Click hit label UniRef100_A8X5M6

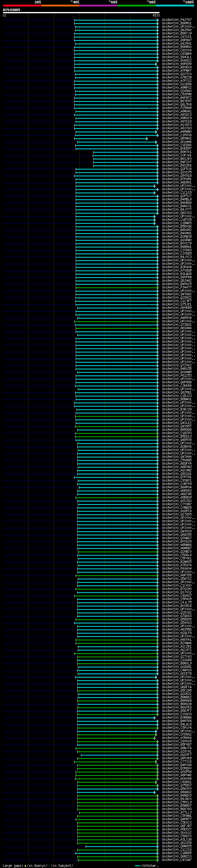(x=177, y=630)
